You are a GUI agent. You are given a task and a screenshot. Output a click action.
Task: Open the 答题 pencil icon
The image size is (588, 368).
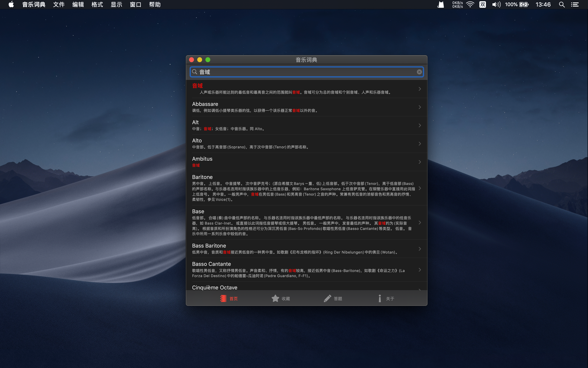[x=327, y=298]
